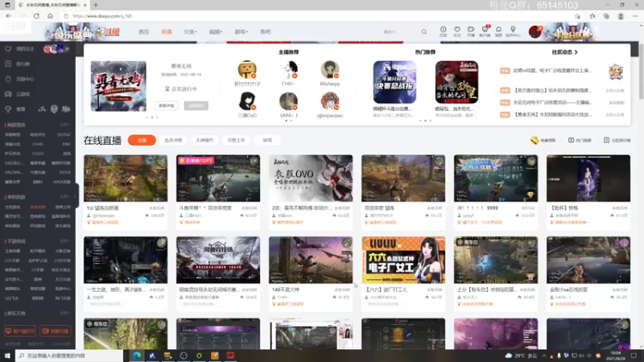The image size is (644, 362).
Task: Select the 开黑上车 filter tab
Action: [236, 140]
